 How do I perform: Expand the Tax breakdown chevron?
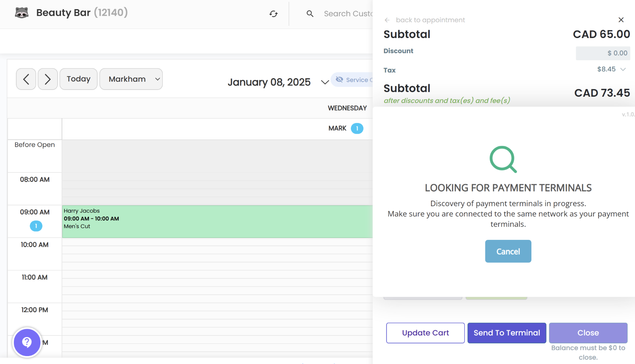coord(623,69)
